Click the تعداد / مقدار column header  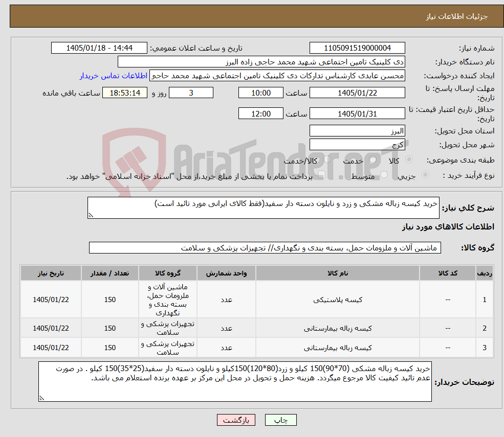(109, 273)
